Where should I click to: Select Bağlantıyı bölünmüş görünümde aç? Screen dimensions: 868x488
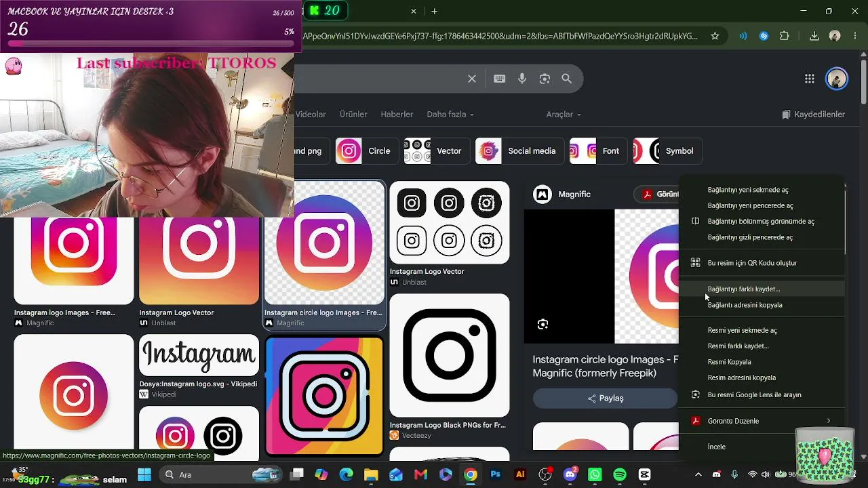[762, 221]
